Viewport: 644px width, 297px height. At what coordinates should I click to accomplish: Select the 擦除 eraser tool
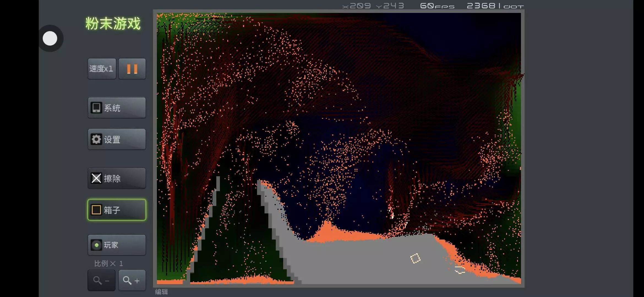coord(117,178)
